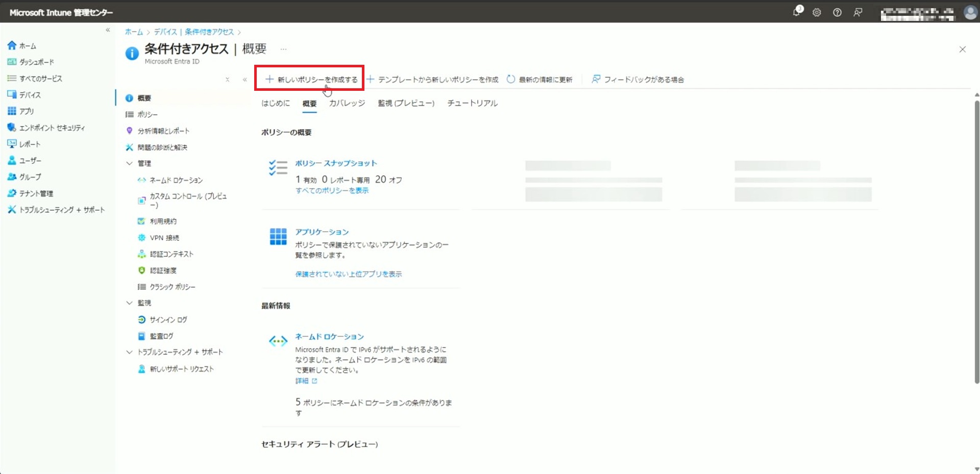Click the ホーム breadcrumb link
Screen dimensions: 980x474
click(134, 32)
